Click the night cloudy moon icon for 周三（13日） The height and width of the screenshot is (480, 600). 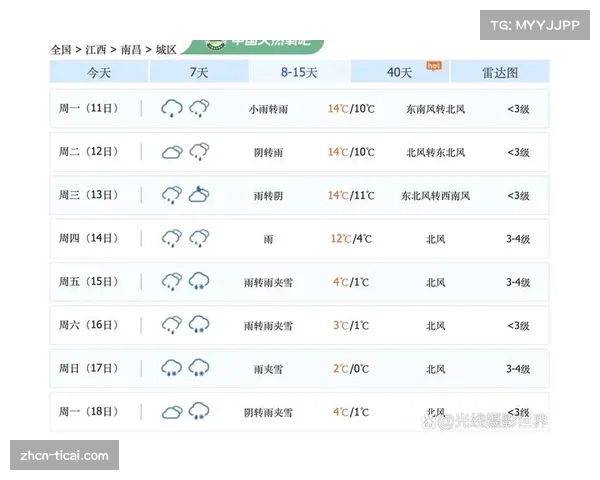[199, 194]
